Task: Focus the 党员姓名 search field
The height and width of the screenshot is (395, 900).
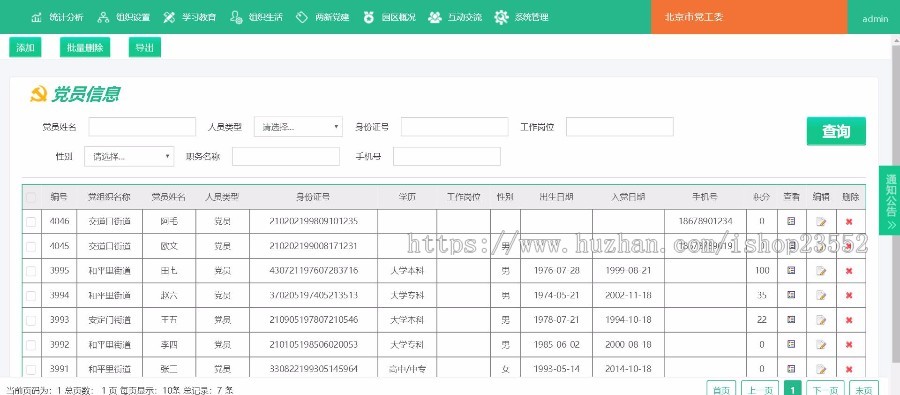Action: 142,127
